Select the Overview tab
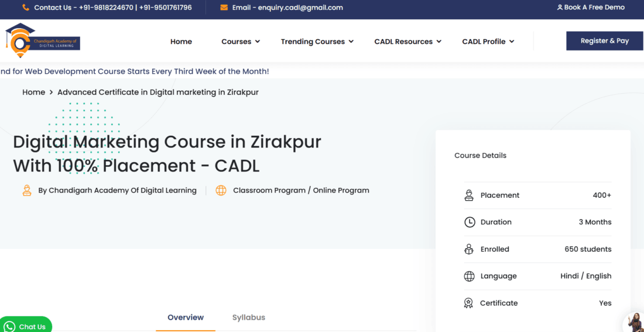This screenshot has height=332, width=644. point(186,317)
